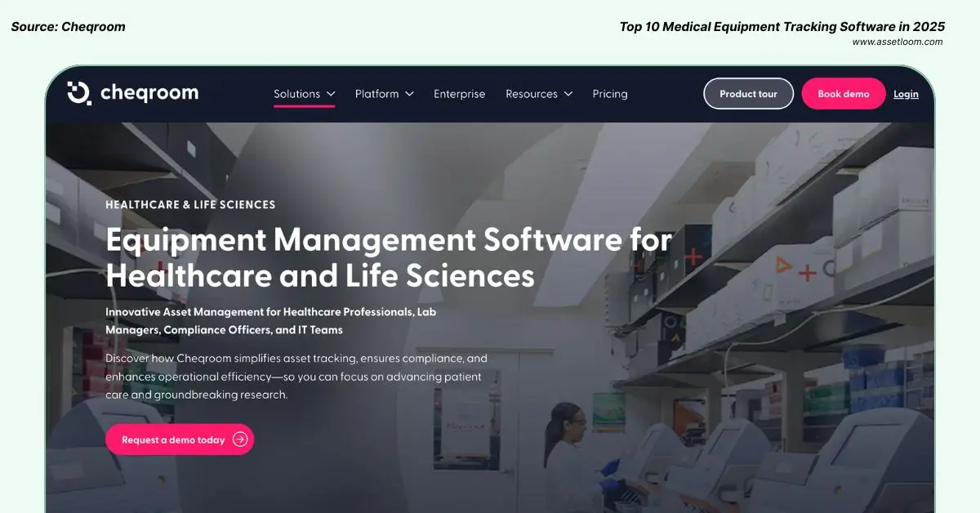Expand the Platform menu chevron
This screenshot has width=980, height=513.
tap(409, 94)
